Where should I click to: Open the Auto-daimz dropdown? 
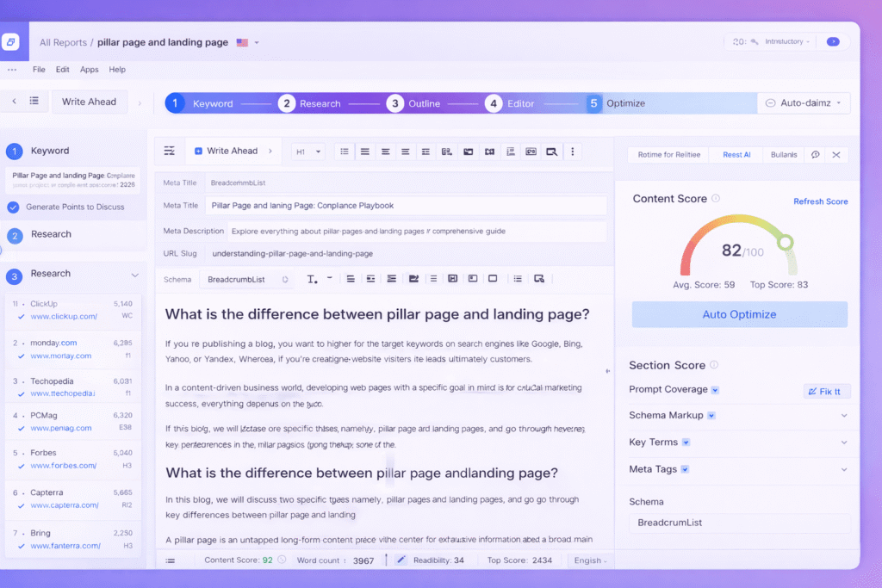pos(804,103)
